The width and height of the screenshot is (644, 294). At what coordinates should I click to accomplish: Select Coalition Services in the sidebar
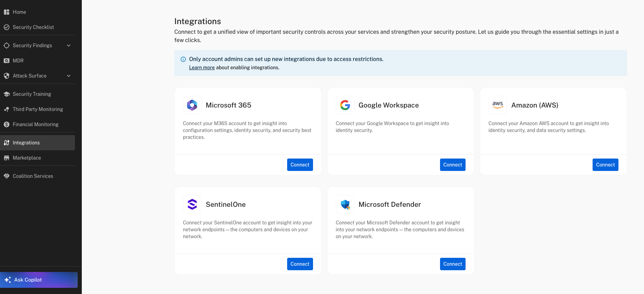tap(33, 176)
